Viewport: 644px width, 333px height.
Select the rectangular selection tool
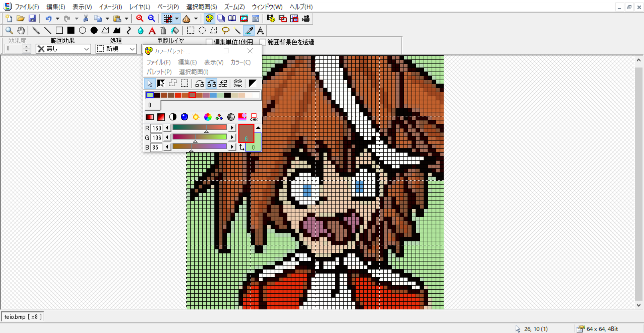click(191, 31)
